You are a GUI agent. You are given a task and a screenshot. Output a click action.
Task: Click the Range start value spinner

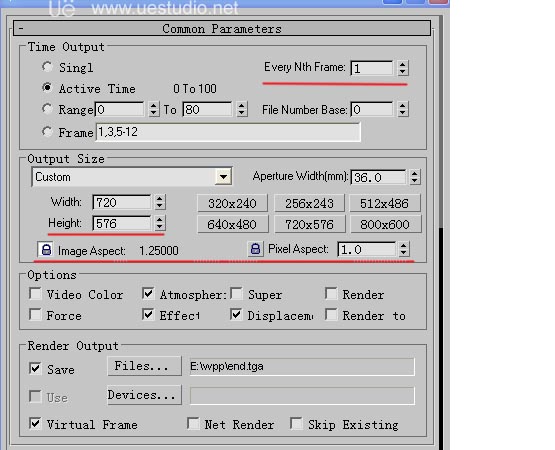pyautogui.click(x=153, y=109)
